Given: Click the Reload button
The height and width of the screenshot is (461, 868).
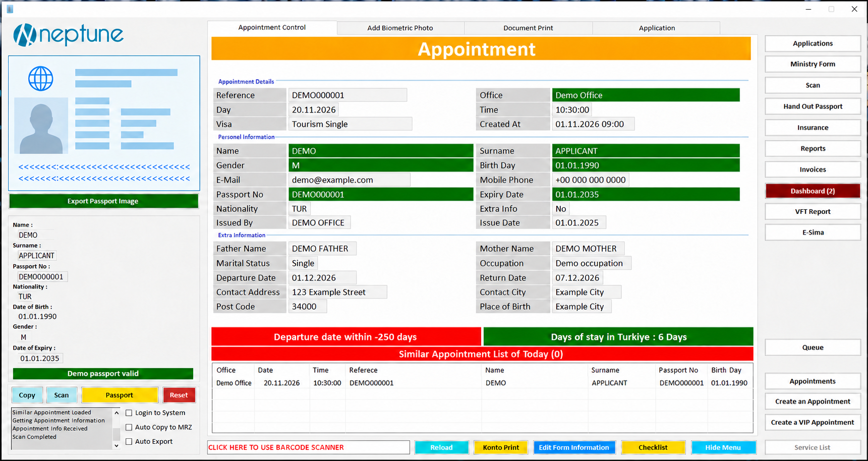Looking at the screenshot, I should click(441, 447).
